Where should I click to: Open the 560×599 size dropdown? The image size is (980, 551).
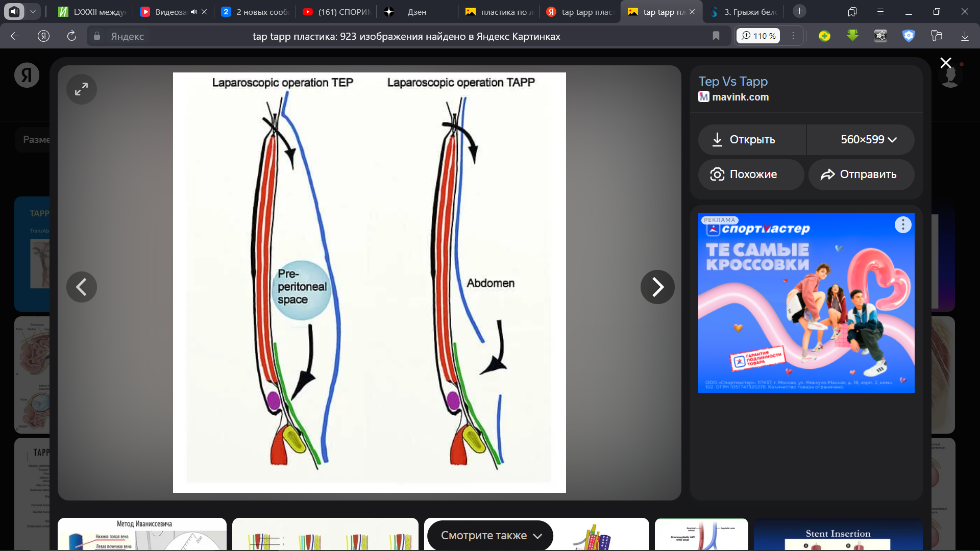click(x=861, y=140)
